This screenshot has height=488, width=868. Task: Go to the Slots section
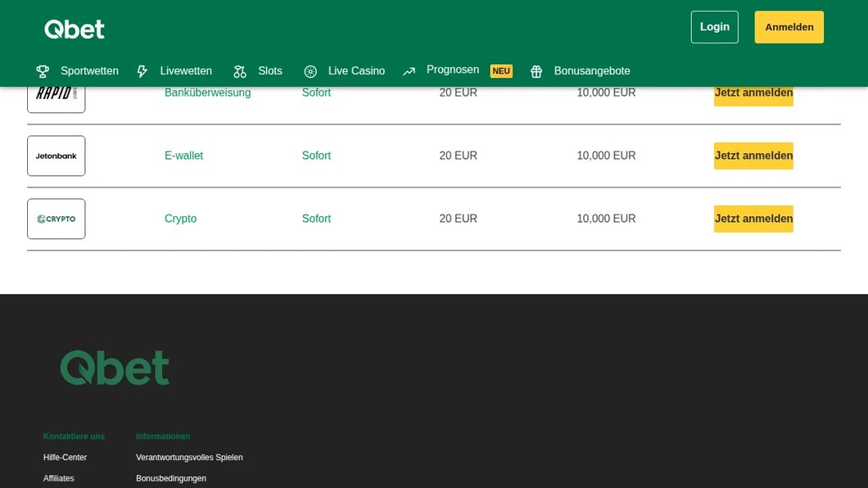click(270, 70)
